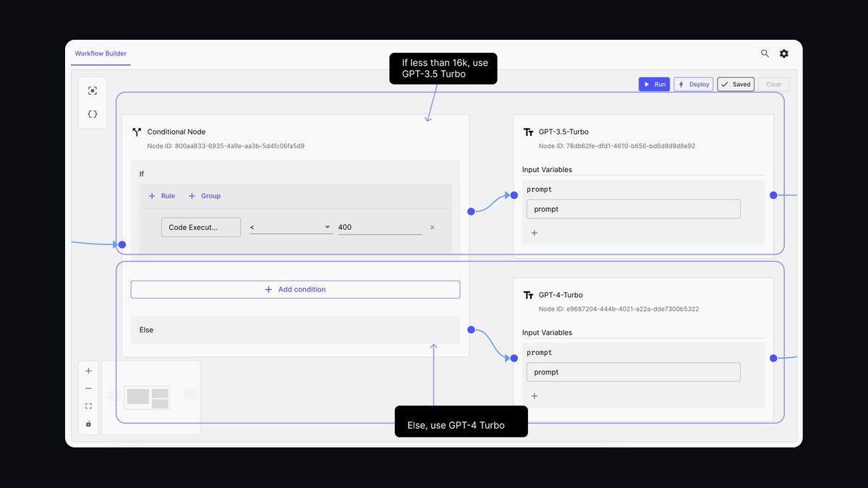Add a Group to the If condition
The height and width of the screenshot is (488, 868).
(x=205, y=196)
